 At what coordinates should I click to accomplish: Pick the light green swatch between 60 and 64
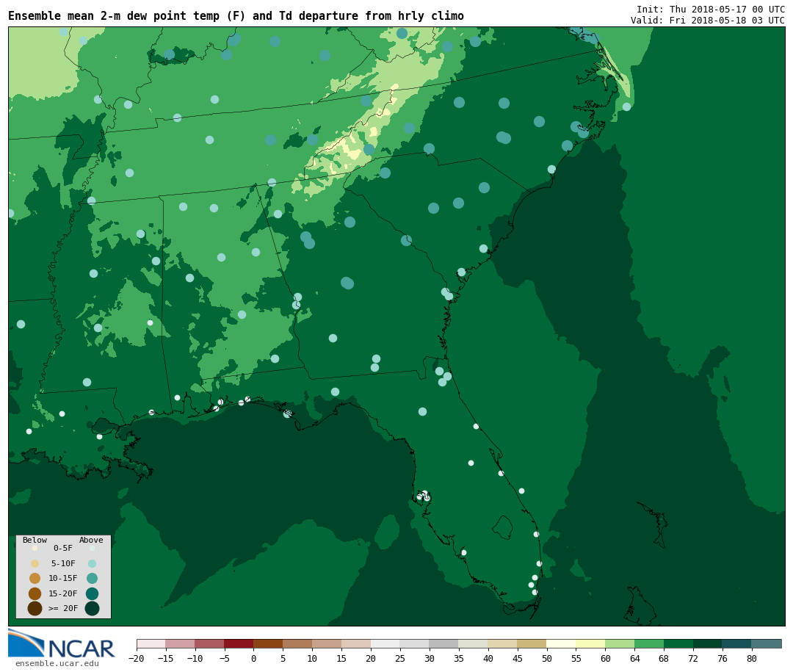coord(620,643)
